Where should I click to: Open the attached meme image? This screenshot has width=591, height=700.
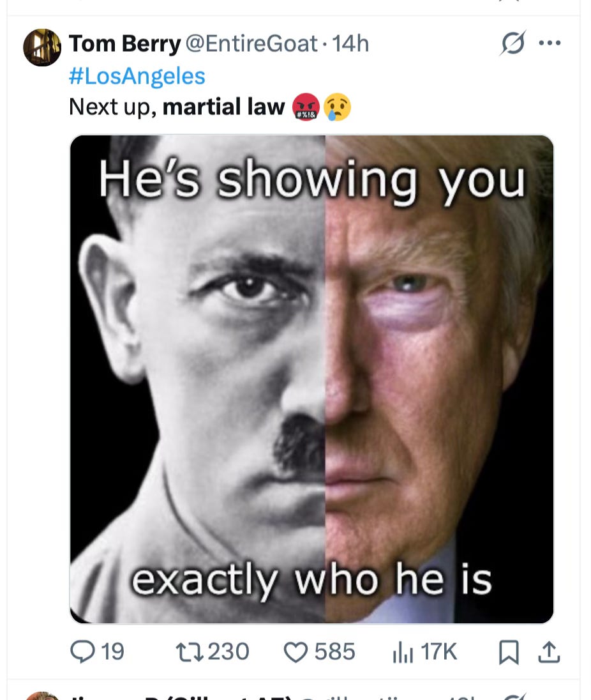click(x=312, y=379)
